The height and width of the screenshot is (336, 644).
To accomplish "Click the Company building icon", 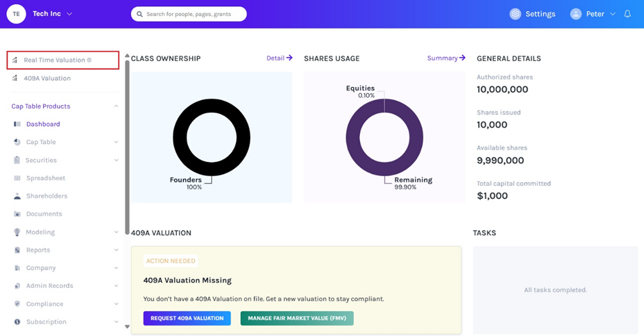I will pos(17,268).
